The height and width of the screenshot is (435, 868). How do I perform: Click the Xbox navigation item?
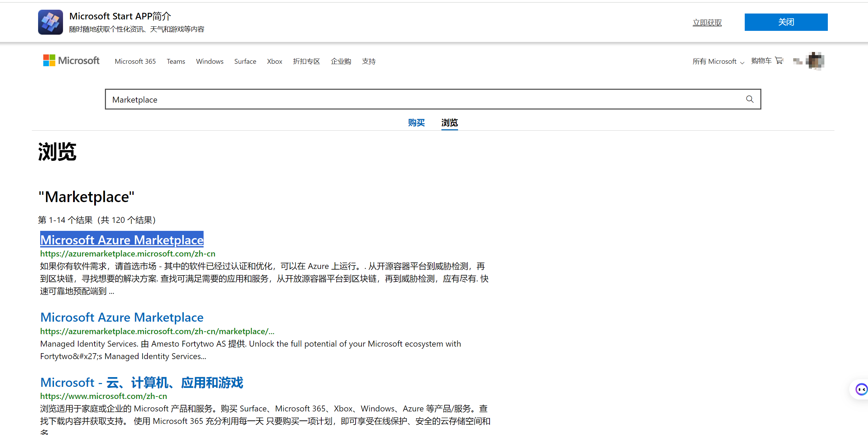pyautogui.click(x=275, y=61)
